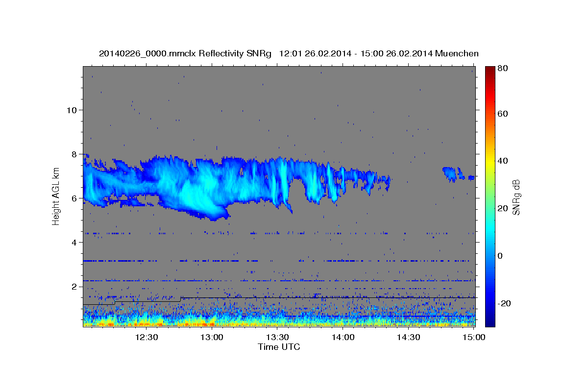Viewport: 588px width, 392px height.
Task: Click the colorbar value 80
Action: tap(502, 69)
